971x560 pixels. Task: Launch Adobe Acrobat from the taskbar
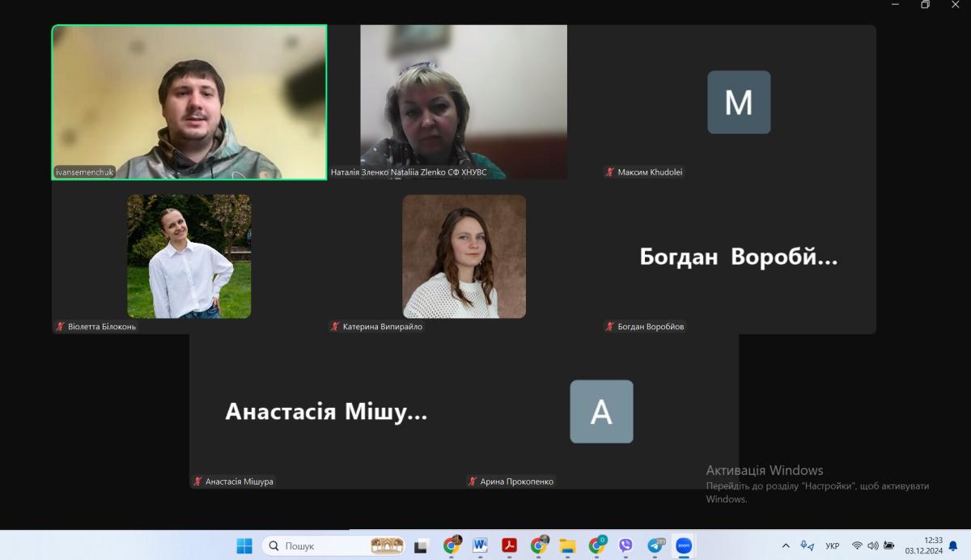tap(509, 546)
